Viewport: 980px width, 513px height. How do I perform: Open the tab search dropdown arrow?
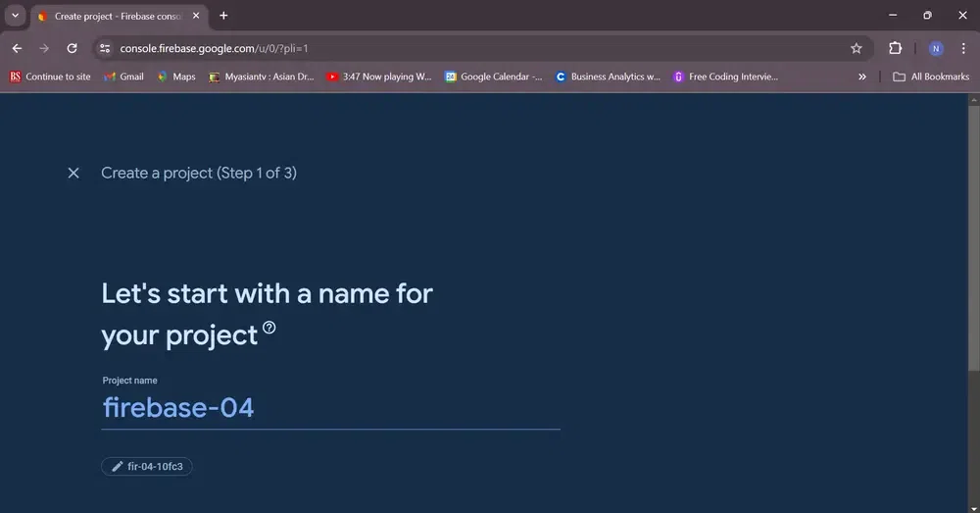click(15, 16)
